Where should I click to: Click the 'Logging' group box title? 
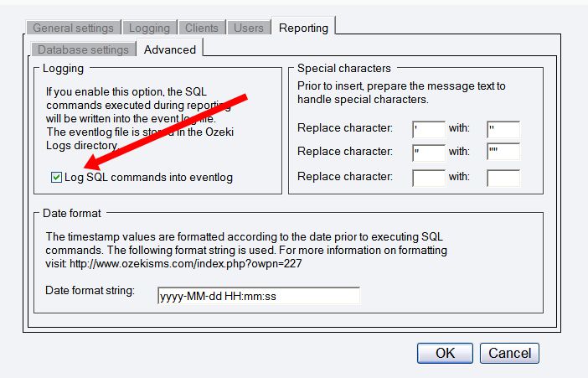(63, 69)
